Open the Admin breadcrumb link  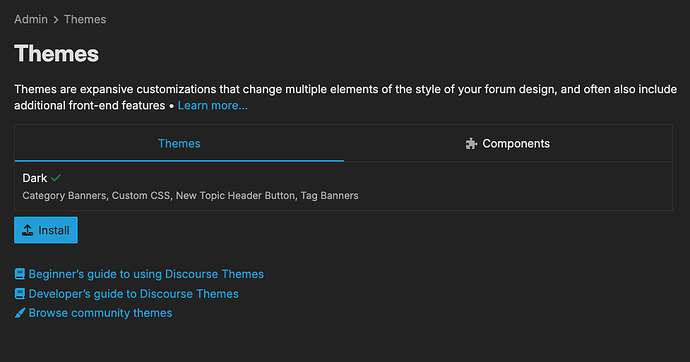[31, 19]
